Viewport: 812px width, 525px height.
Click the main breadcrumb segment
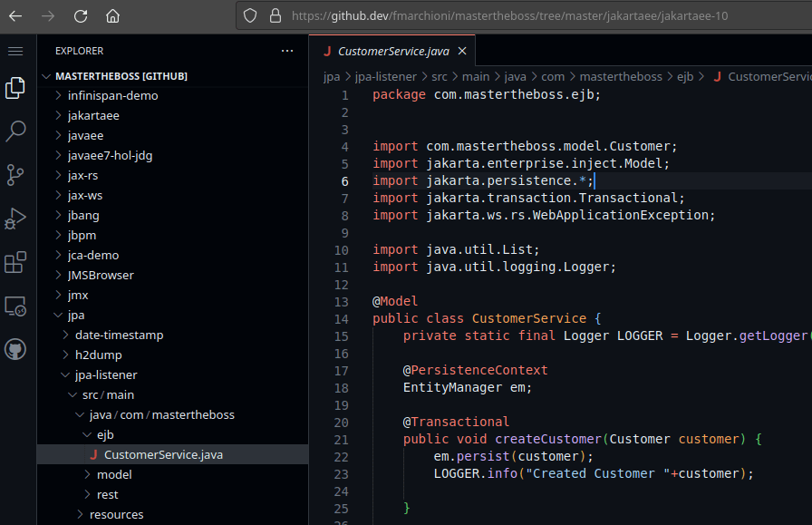[x=476, y=77]
